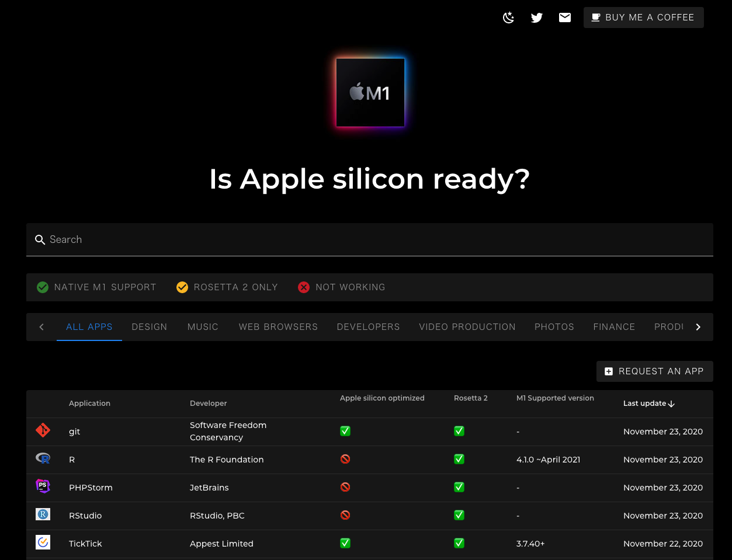This screenshot has width=732, height=560.
Task: Toggle the Native M1 Support filter
Action: point(97,287)
